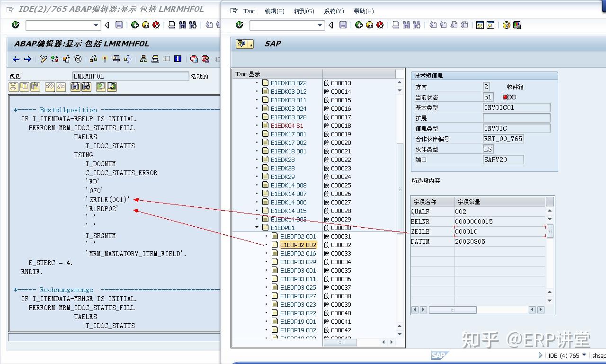Image resolution: width=606 pixels, height=364 pixels.
Task: Expand status bar with the triangle before IDE (4)
Action: [541, 355]
